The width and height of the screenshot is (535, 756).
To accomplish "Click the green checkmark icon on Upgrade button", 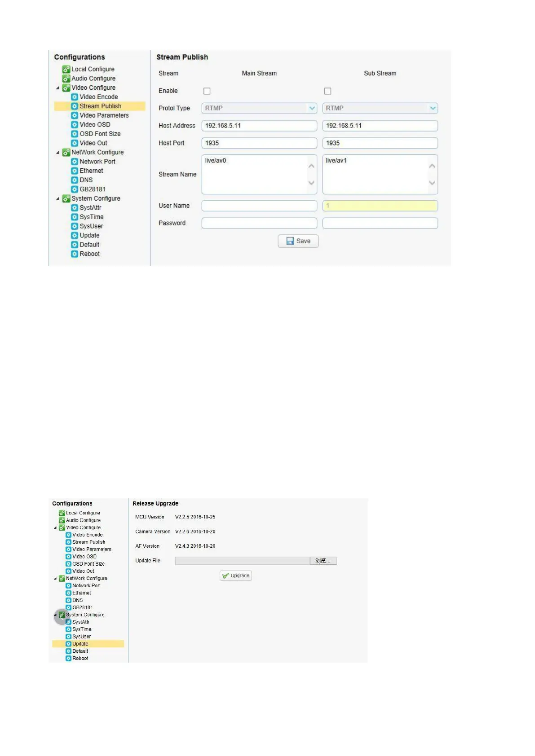I will (225, 576).
